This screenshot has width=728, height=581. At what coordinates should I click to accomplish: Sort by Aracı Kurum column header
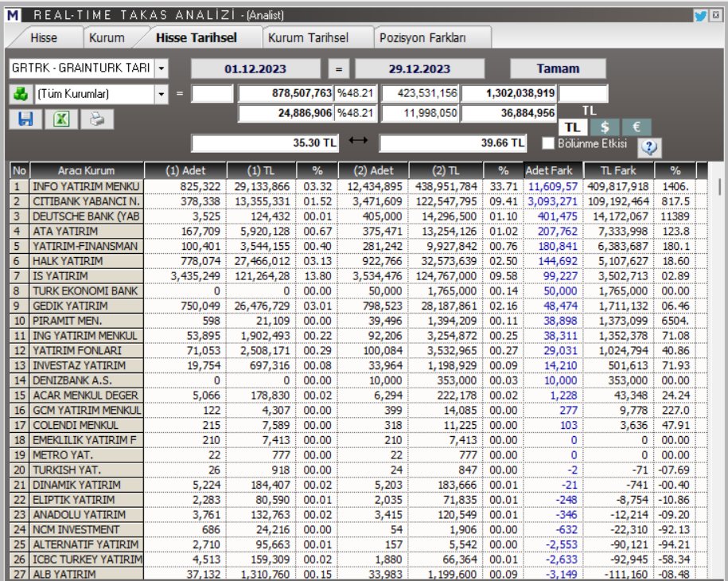(x=87, y=170)
